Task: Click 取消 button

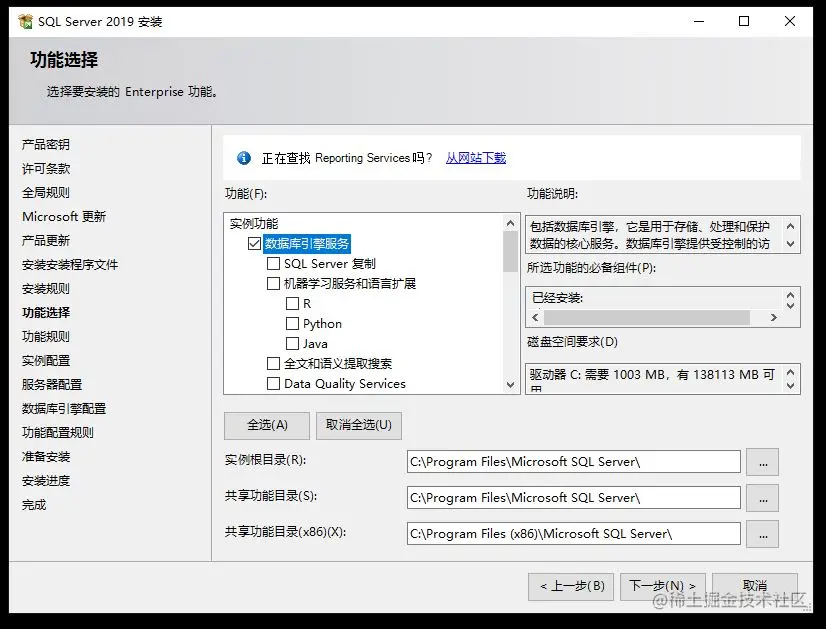Action: pyautogui.click(x=755, y=586)
